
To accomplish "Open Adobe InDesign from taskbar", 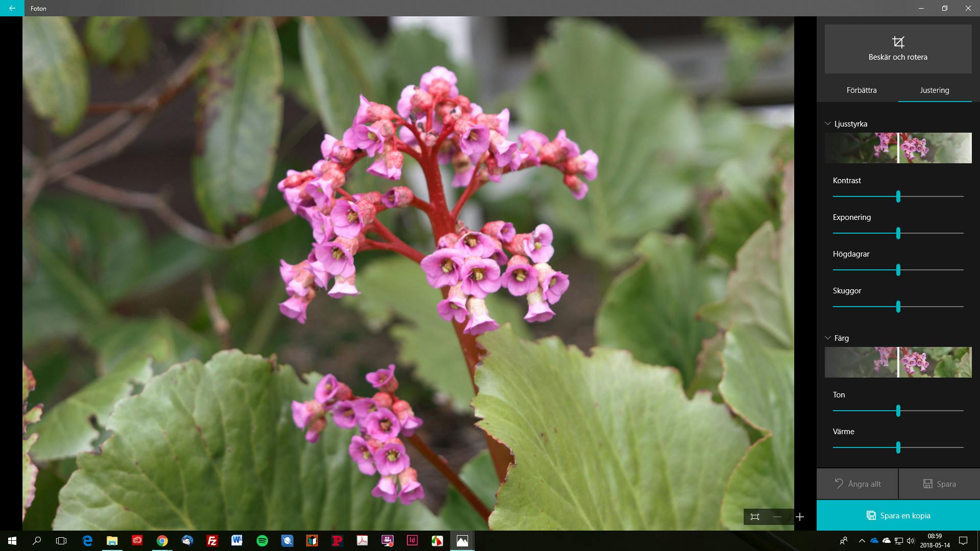I will pos(412,541).
